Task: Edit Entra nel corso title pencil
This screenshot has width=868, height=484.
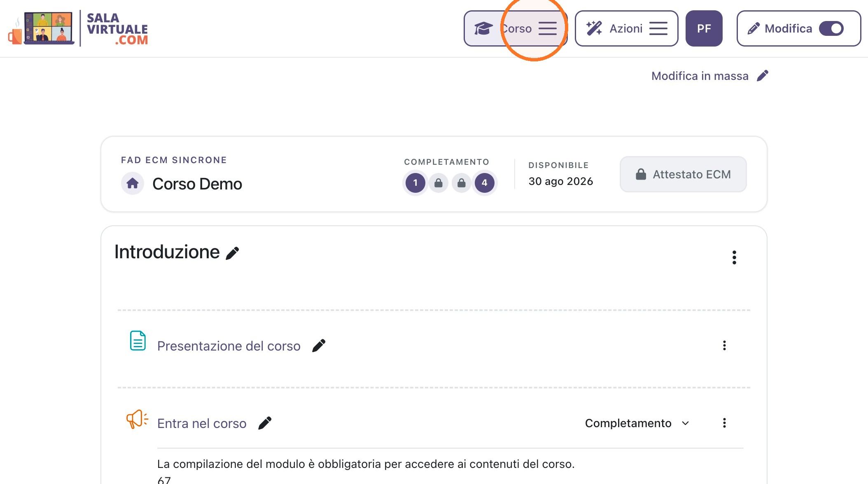Action: pos(265,423)
